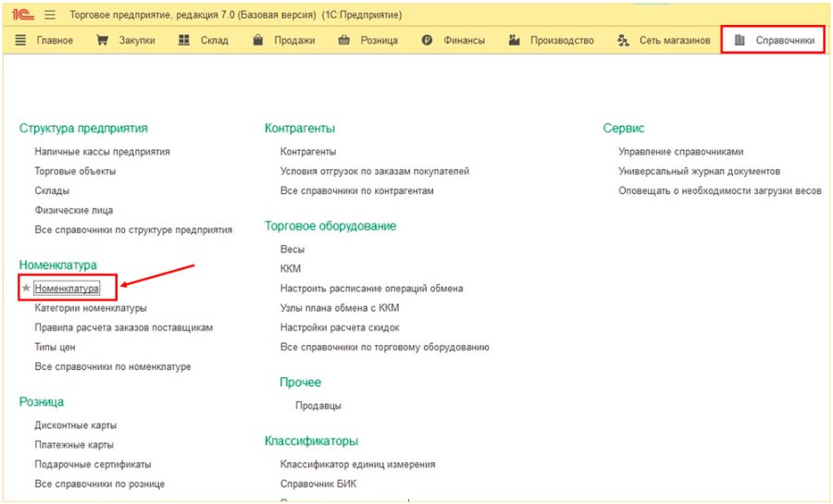Switch to the Склад section
Image resolution: width=833 pixels, height=504 pixels.
click(215, 41)
